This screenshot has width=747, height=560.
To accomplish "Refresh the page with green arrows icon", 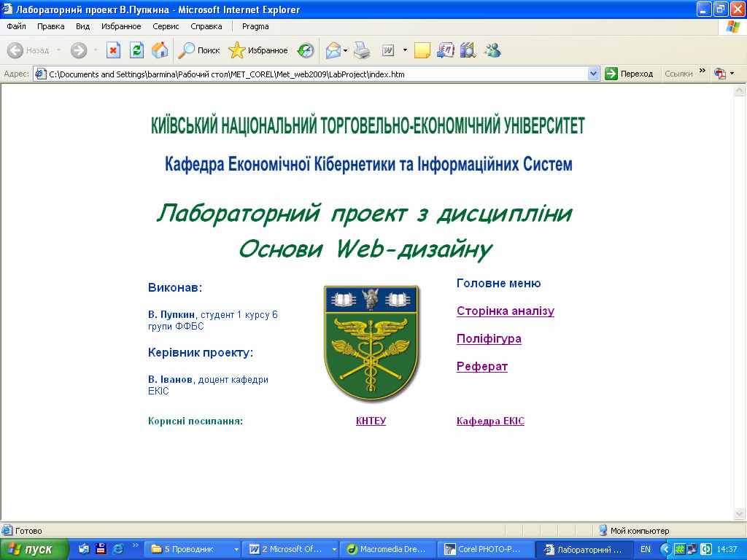I will pos(136,50).
